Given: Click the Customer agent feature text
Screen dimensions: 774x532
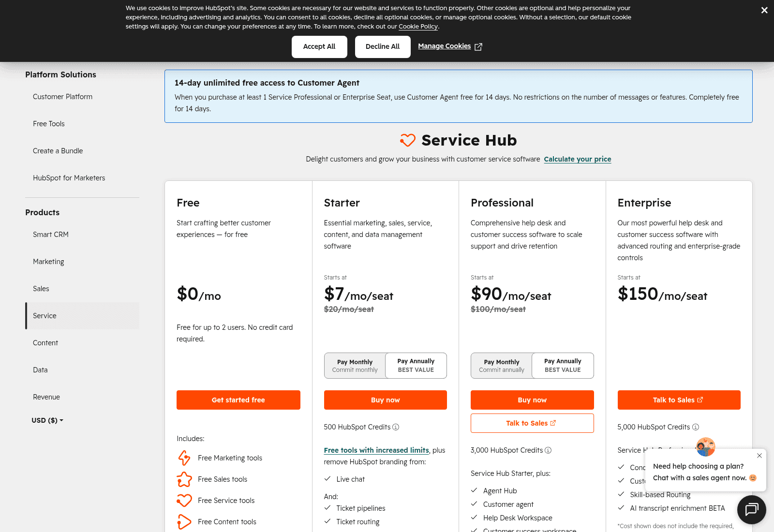Looking at the screenshot, I should [508, 504].
